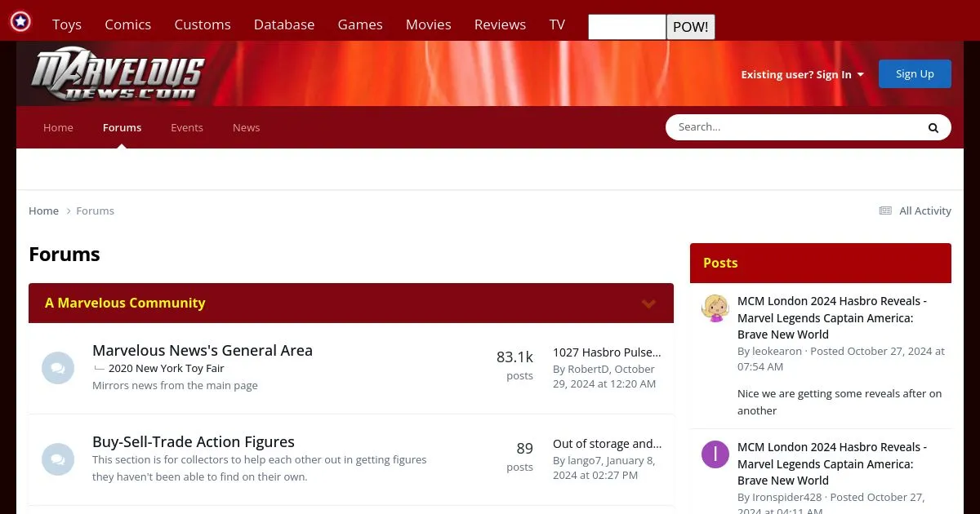The width and height of the screenshot is (980, 514).
Task: Open the Database menu
Action: click(x=284, y=24)
